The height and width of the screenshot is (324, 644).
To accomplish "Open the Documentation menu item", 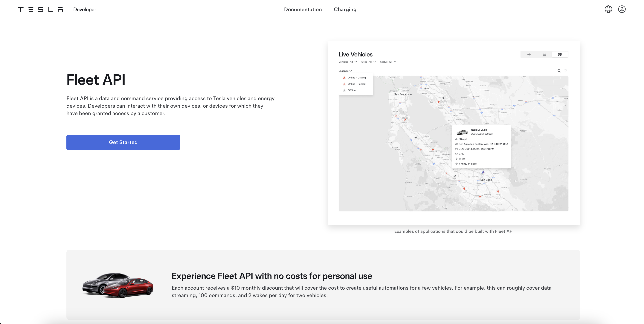I will click(x=303, y=10).
